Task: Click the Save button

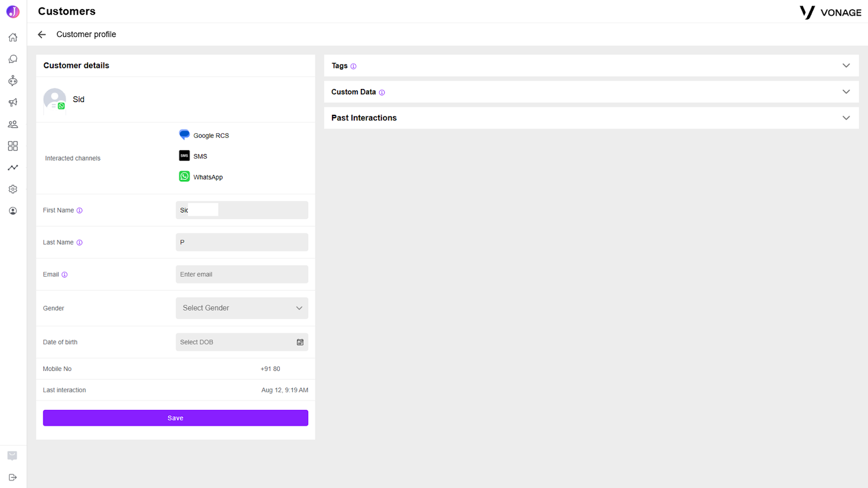Action: point(176,418)
